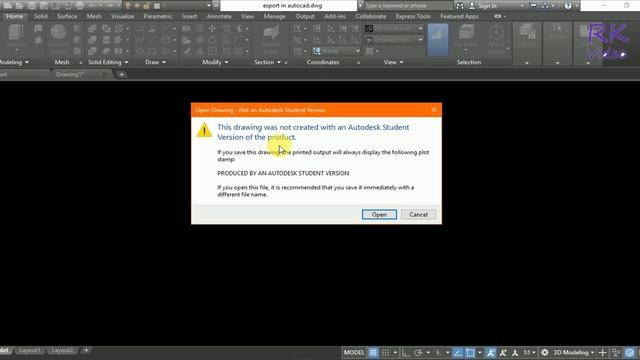Select the Move tool in Modify panel

click(x=212, y=29)
